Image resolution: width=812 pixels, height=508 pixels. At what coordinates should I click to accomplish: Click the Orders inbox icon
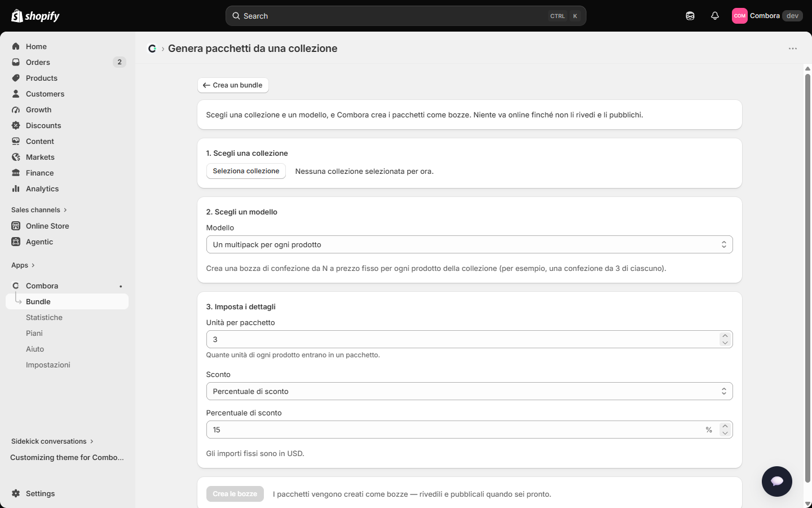(16, 62)
